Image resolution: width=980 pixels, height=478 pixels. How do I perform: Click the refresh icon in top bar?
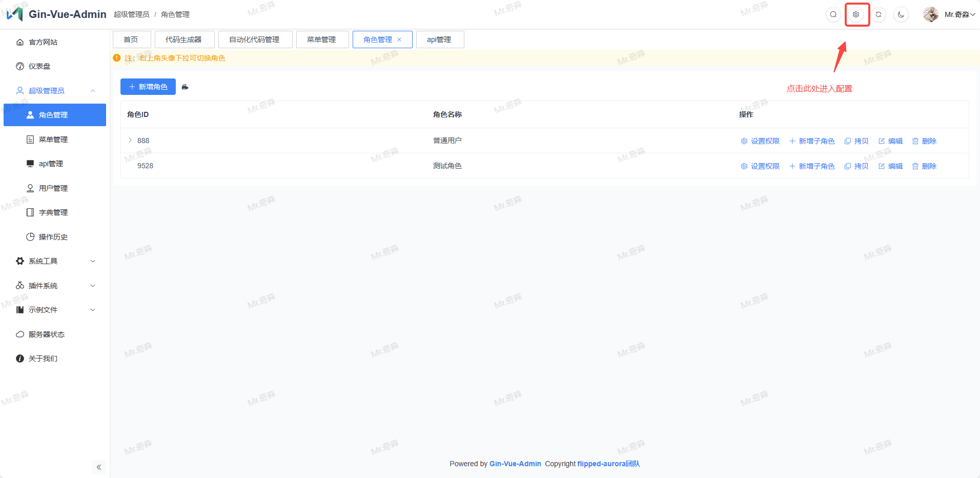point(878,14)
